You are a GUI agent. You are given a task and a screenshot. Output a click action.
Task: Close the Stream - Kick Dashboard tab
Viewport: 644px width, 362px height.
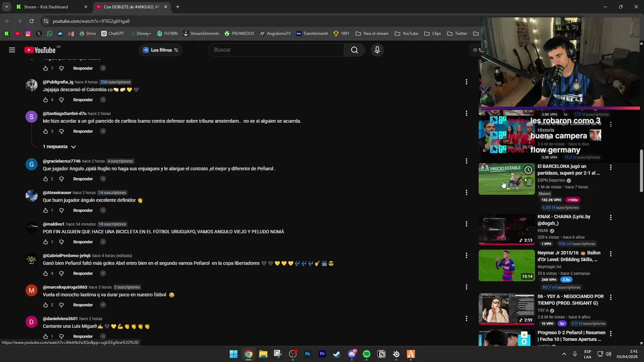pyautogui.click(x=86, y=7)
